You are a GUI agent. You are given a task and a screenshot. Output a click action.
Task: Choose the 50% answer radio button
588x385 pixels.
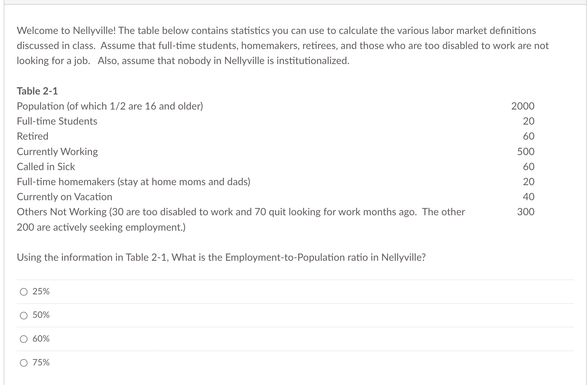(x=24, y=315)
